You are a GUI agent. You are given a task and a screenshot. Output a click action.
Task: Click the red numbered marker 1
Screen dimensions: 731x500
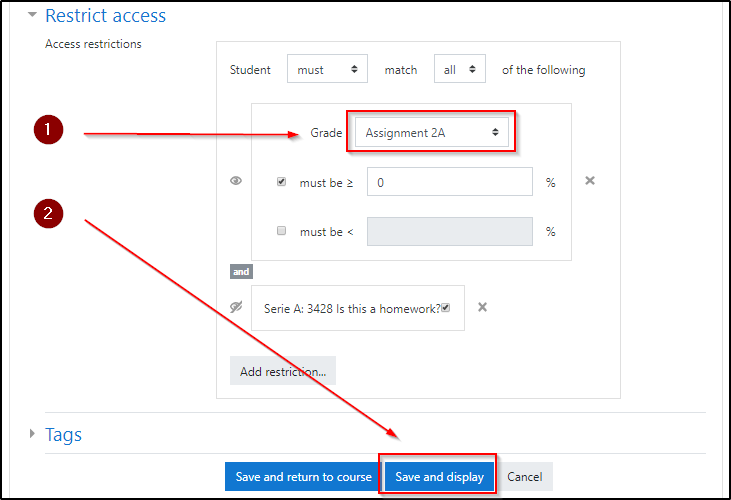[47, 130]
